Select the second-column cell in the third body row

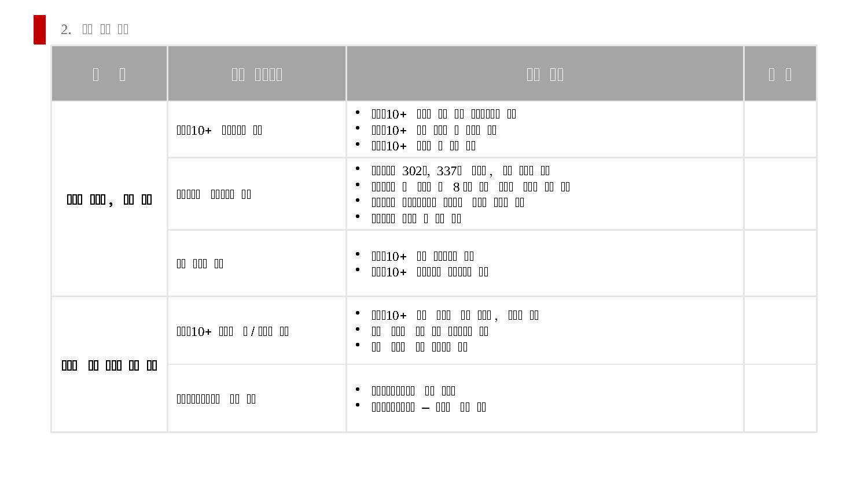[x=257, y=264]
